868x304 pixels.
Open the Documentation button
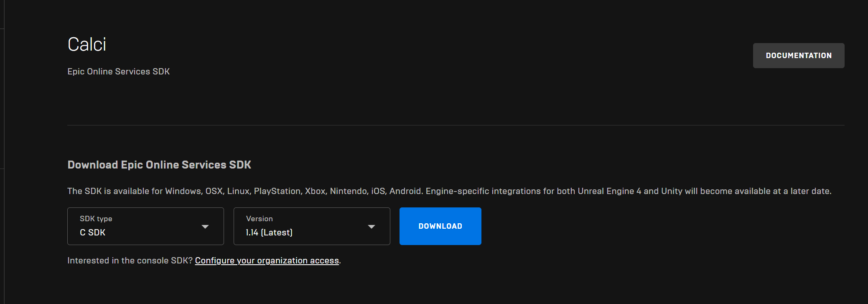799,56
